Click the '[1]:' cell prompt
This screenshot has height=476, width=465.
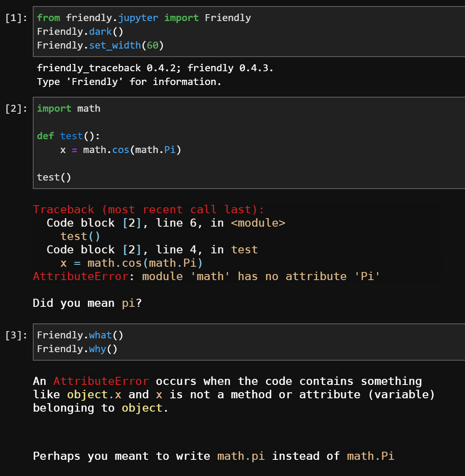[x=16, y=18]
